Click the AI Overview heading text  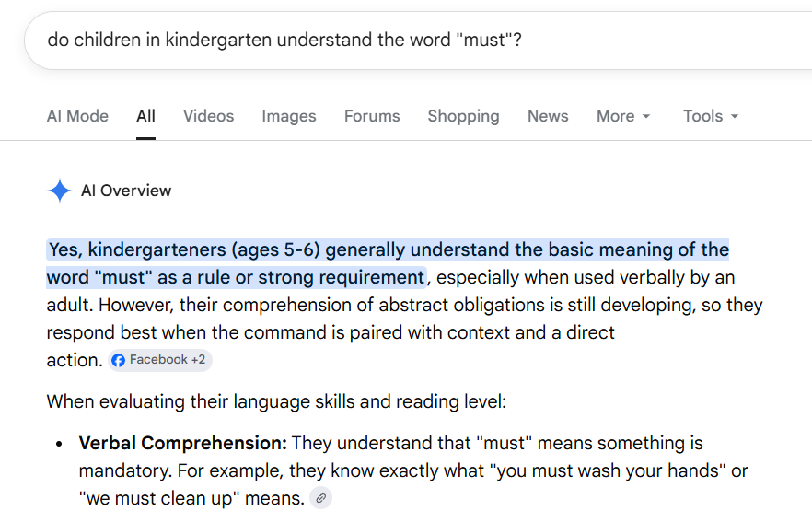(126, 191)
